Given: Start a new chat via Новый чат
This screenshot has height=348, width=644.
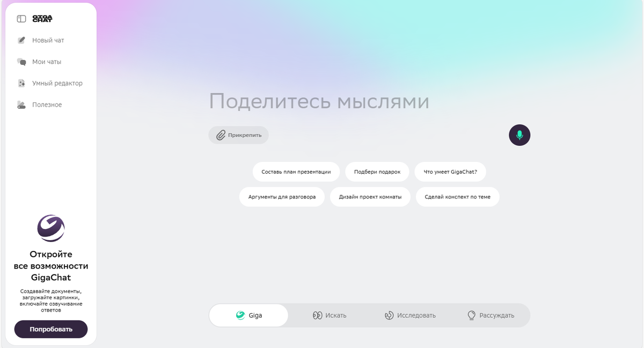Looking at the screenshot, I should click(x=41, y=40).
